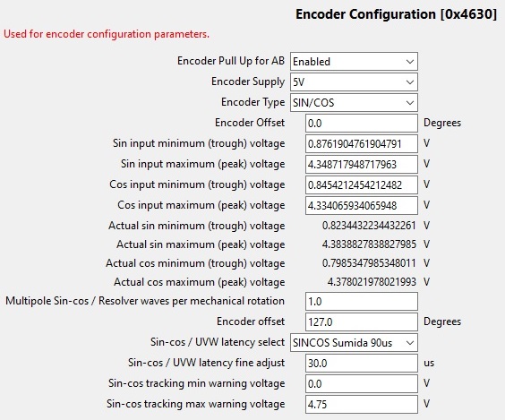Click the Cos input minimum (trough) voltage field
The width and height of the screenshot is (505, 420).
click(x=362, y=184)
